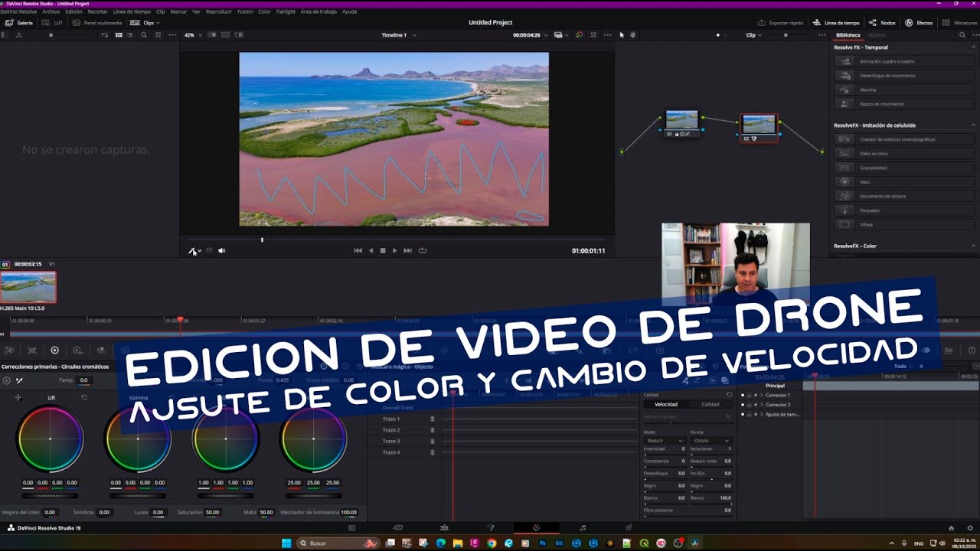This screenshot has width=980, height=551.
Task: Switch gallery to grid view
Action: [x=119, y=35]
